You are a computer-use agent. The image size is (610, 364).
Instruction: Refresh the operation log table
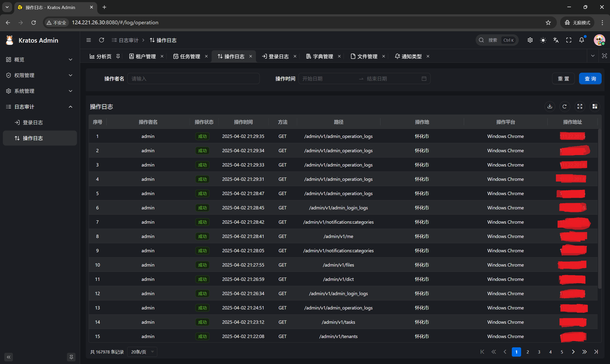[565, 106]
